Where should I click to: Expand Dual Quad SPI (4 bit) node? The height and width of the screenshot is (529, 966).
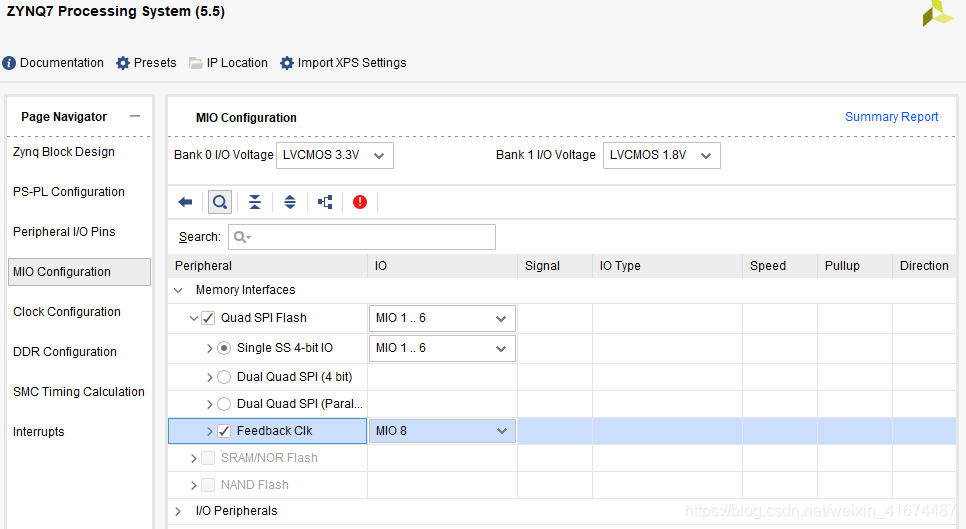(x=209, y=378)
